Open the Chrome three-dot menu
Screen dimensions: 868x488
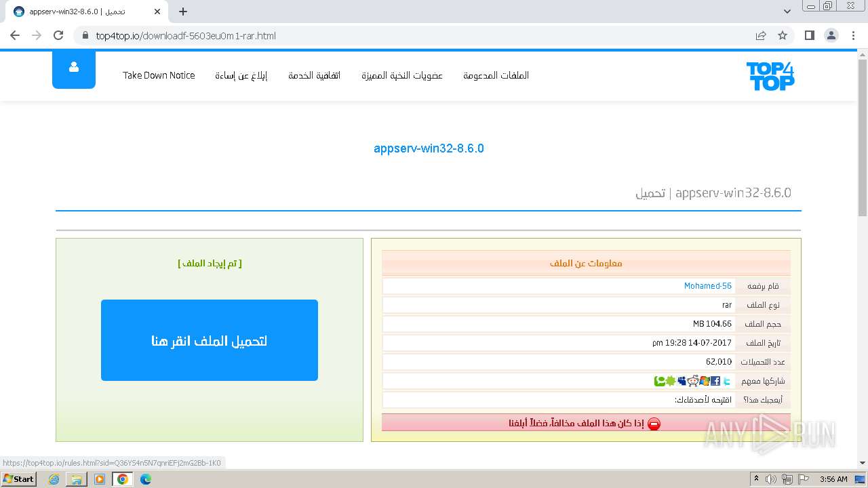[x=852, y=35]
